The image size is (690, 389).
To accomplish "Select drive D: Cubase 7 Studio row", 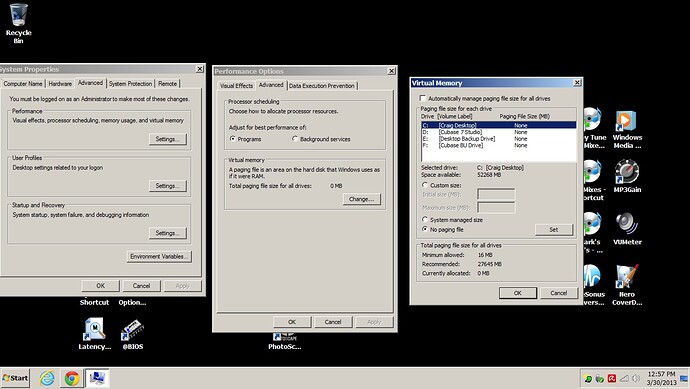I will 498,132.
